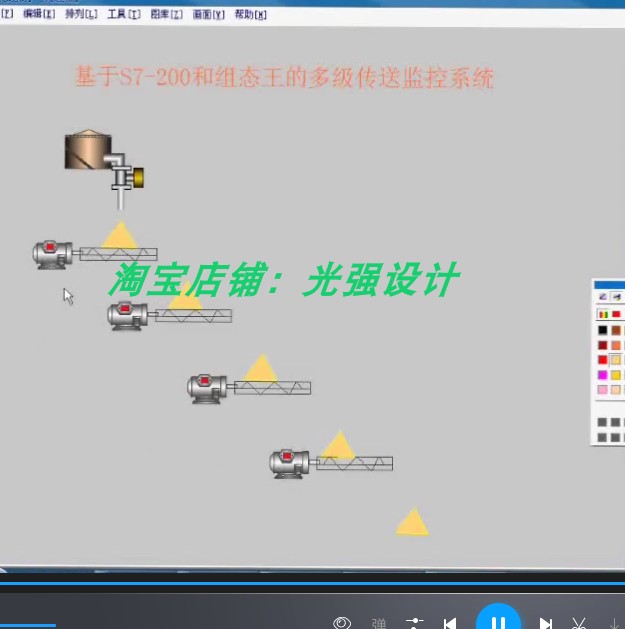Select the storage tank graphic
The width and height of the screenshot is (625, 629).
click(88, 149)
